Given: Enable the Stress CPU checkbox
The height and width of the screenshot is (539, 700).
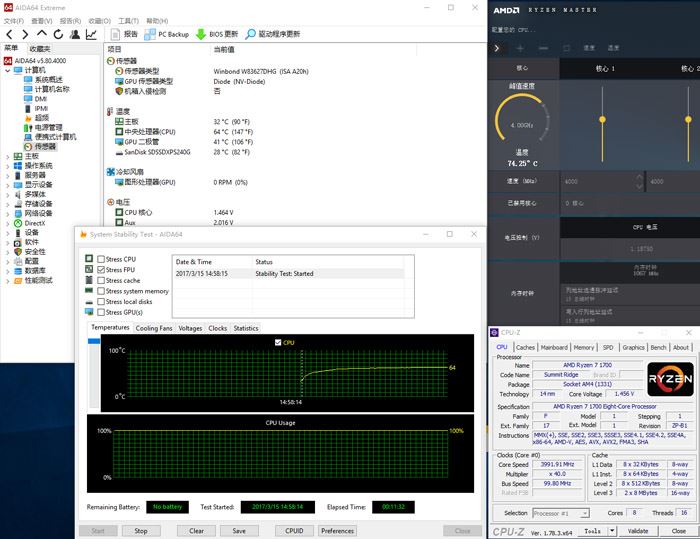Looking at the screenshot, I should (101, 259).
